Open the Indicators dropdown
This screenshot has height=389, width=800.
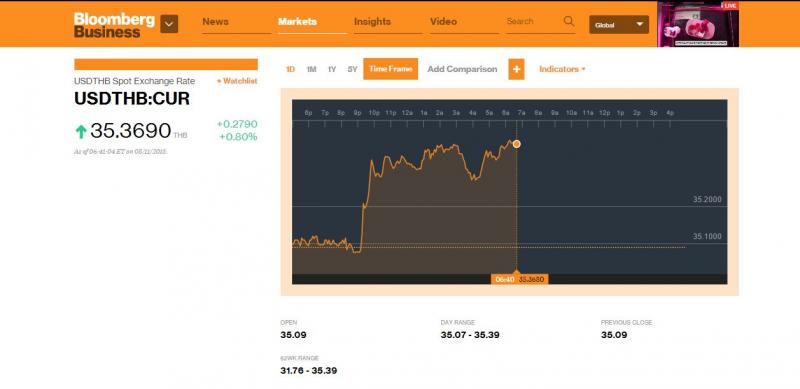click(562, 69)
